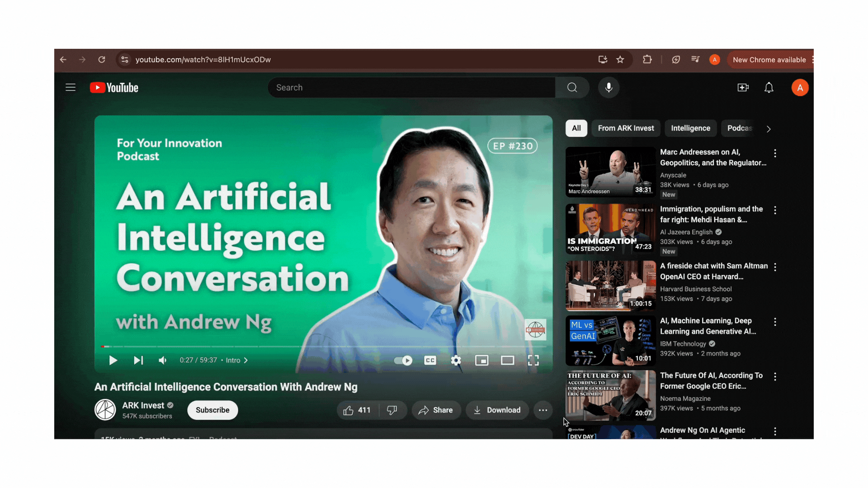Dislike the video with thumbs down
The image size is (868, 488).
[392, 410]
